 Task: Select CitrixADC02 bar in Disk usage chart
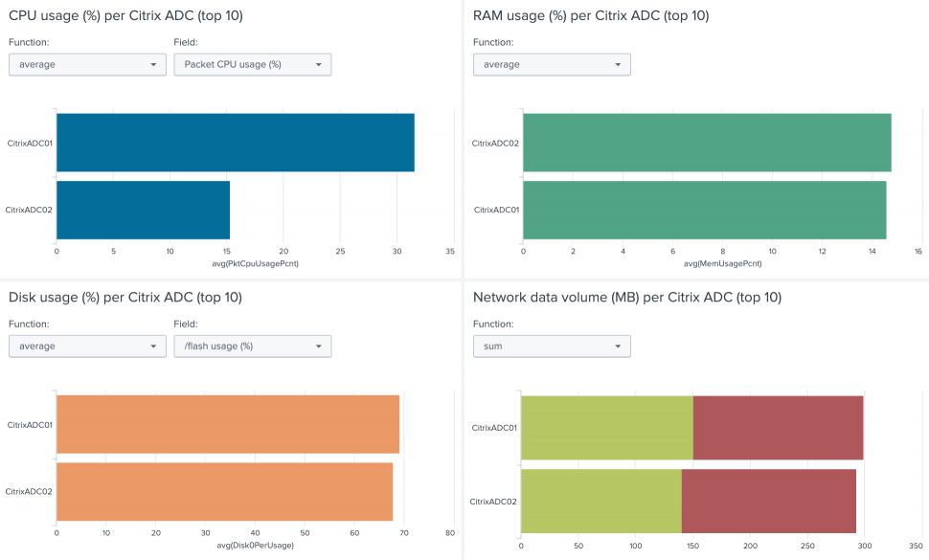click(x=224, y=492)
